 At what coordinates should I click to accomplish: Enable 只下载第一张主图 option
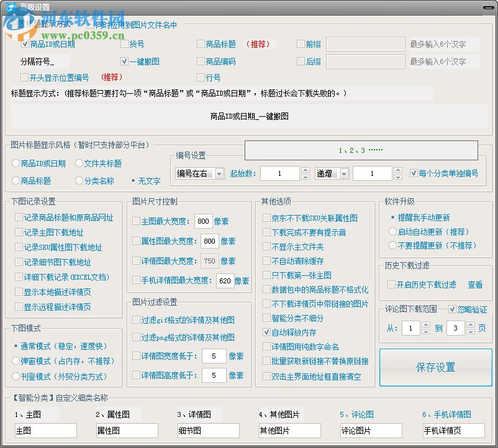pyautogui.click(x=266, y=275)
